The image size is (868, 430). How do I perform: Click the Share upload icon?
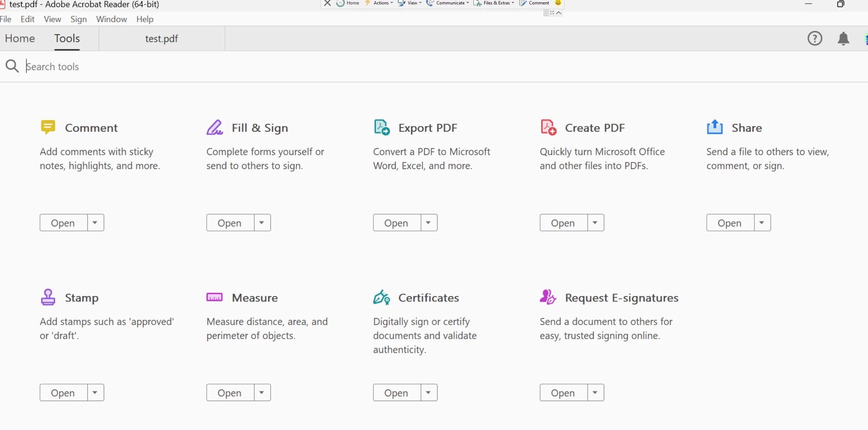pos(715,127)
